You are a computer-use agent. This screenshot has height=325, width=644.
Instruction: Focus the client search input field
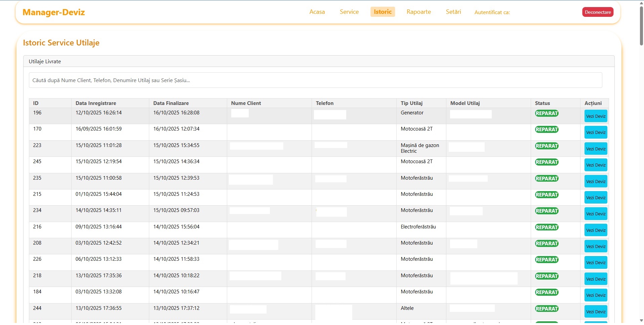pos(315,80)
